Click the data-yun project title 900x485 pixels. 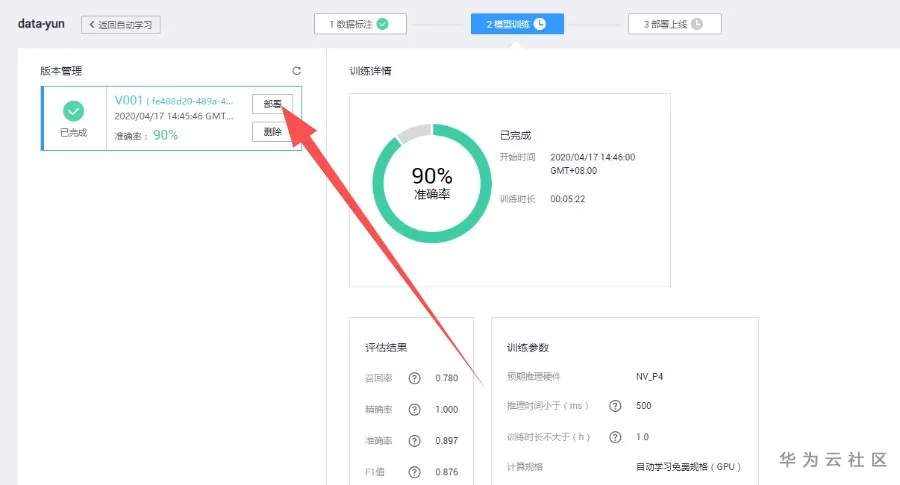tap(41, 24)
